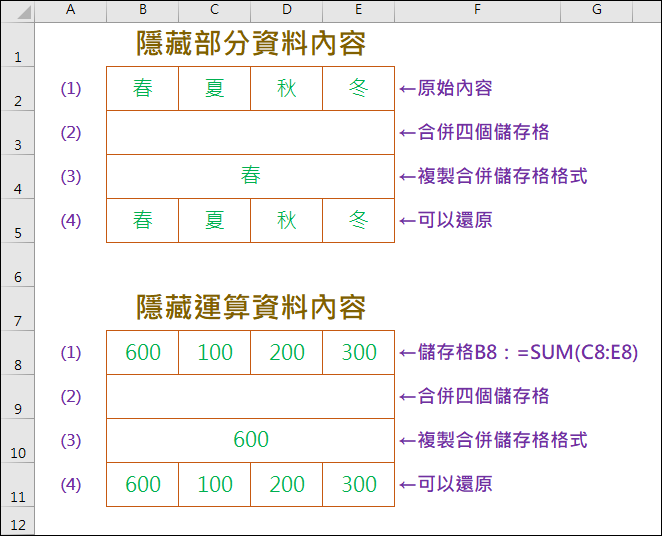Viewport: 662px width, 536px height.
Task: Select all cells with the corner triangle
Action: tap(18, 11)
